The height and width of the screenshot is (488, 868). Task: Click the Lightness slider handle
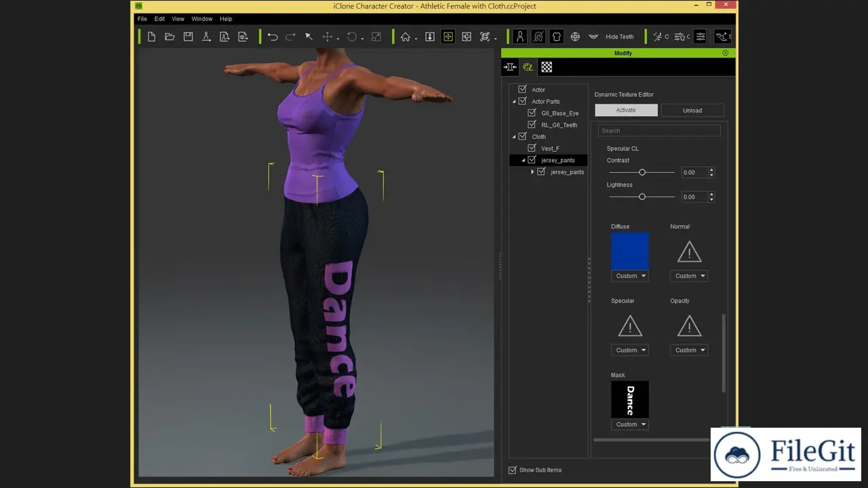pos(642,197)
